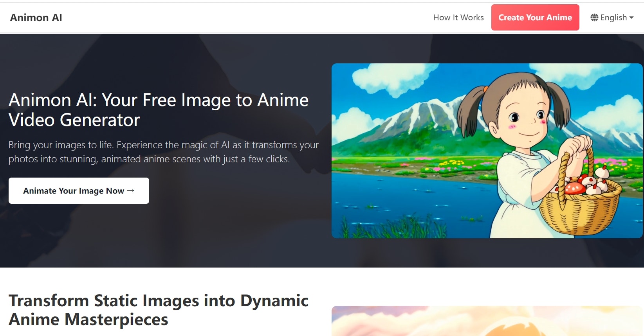The width and height of the screenshot is (644, 336).
Task: Click the partially visible lower preview image
Action: [x=487, y=321]
